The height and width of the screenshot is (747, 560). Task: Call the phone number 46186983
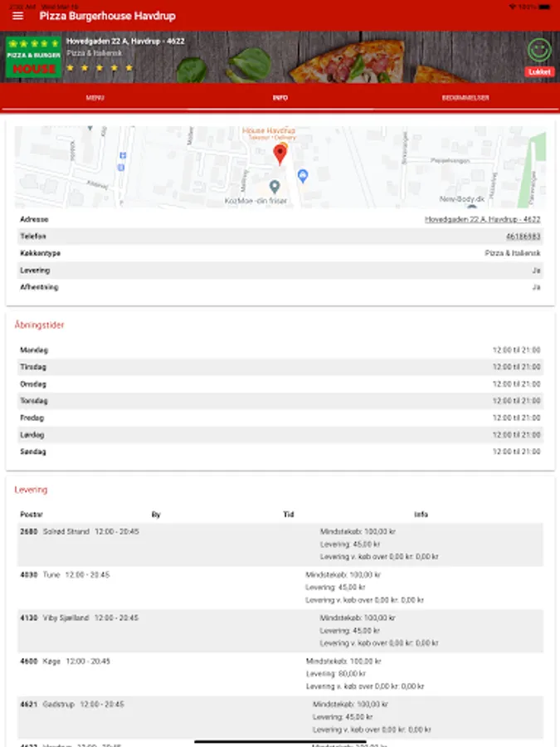pos(523,237)
